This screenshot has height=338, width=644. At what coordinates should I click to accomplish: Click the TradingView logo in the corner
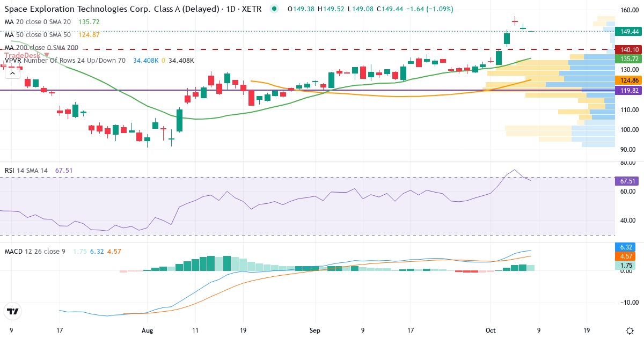coord(12,311)
